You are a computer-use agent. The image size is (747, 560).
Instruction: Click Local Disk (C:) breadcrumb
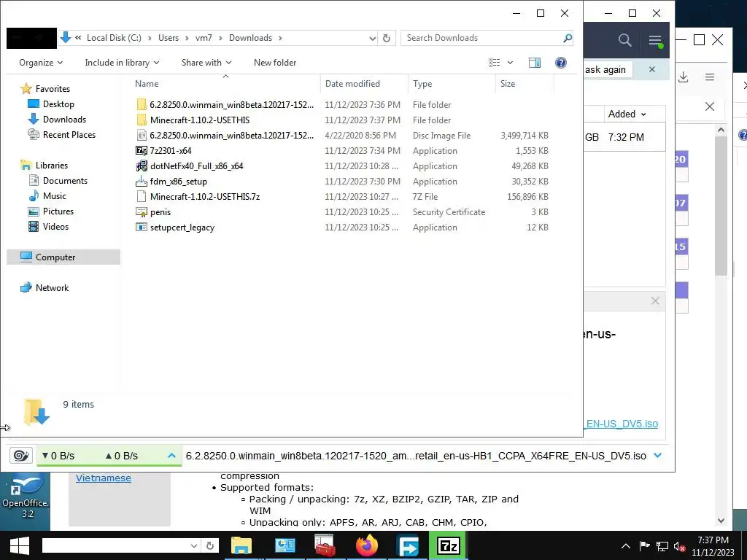point(114,38)
